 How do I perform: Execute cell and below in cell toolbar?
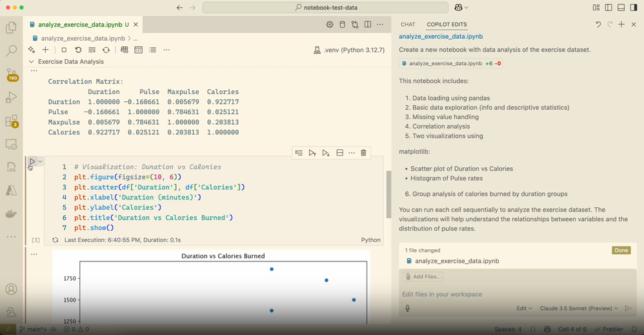[326, 153]
